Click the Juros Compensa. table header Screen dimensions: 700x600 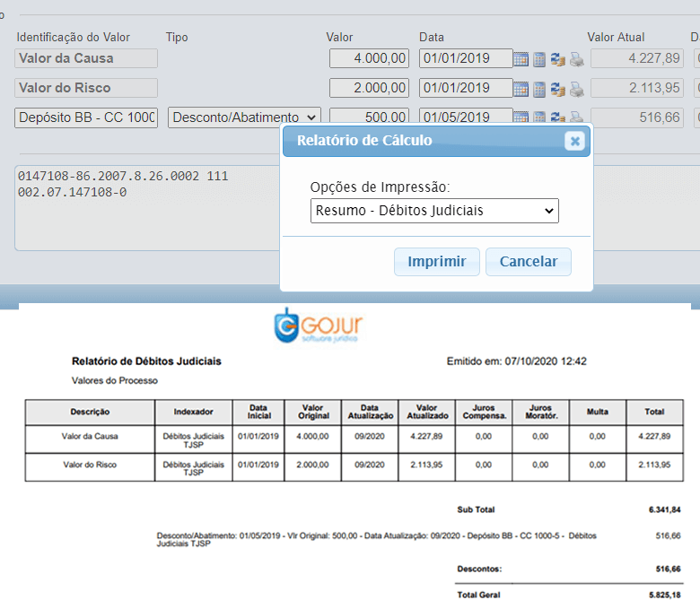point(484,412)
